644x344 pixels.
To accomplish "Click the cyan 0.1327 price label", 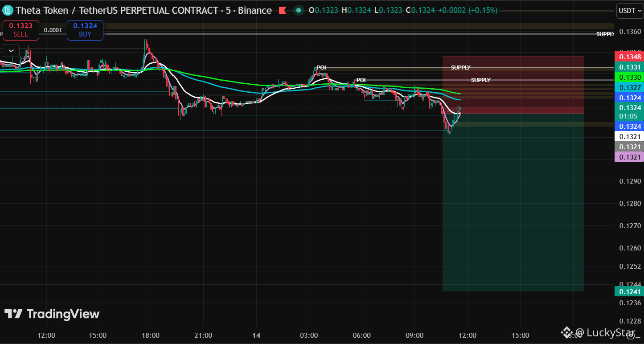I will pos(629,87).
